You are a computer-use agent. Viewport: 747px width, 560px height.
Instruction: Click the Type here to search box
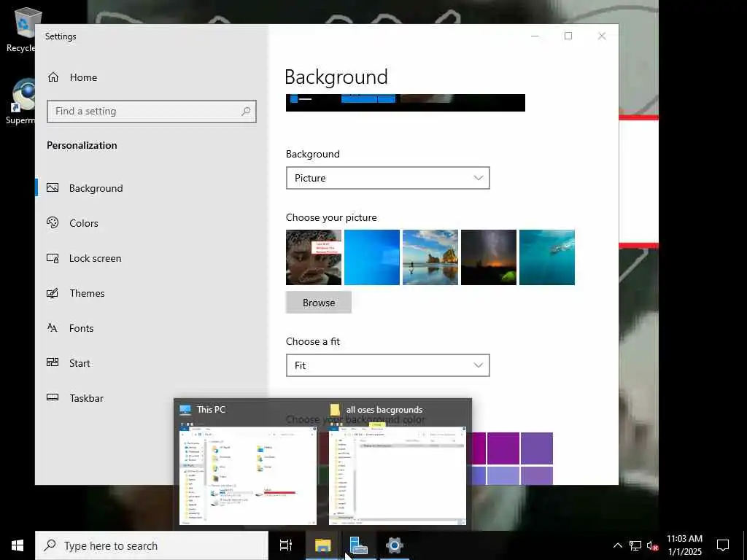click(152, 545)
